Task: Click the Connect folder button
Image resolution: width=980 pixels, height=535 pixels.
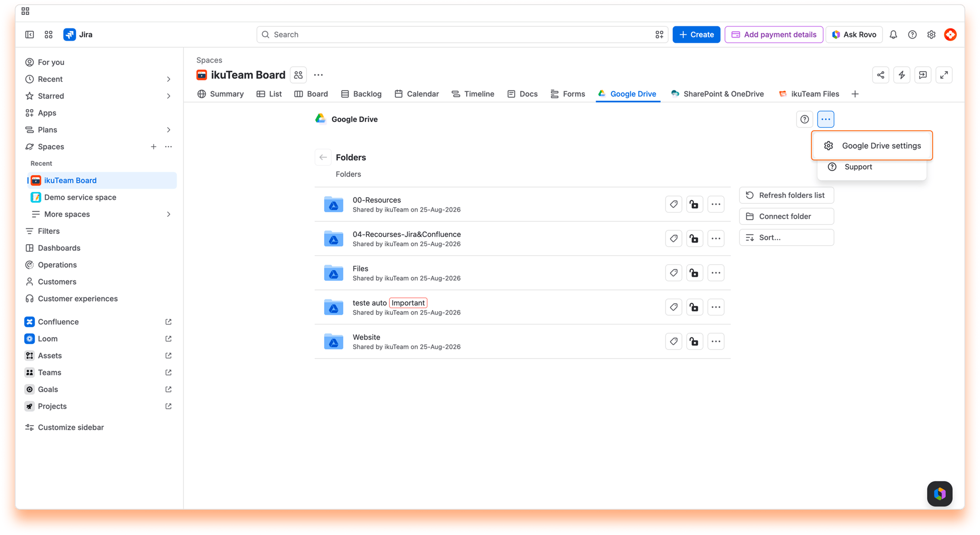Action: pos(786,216)
